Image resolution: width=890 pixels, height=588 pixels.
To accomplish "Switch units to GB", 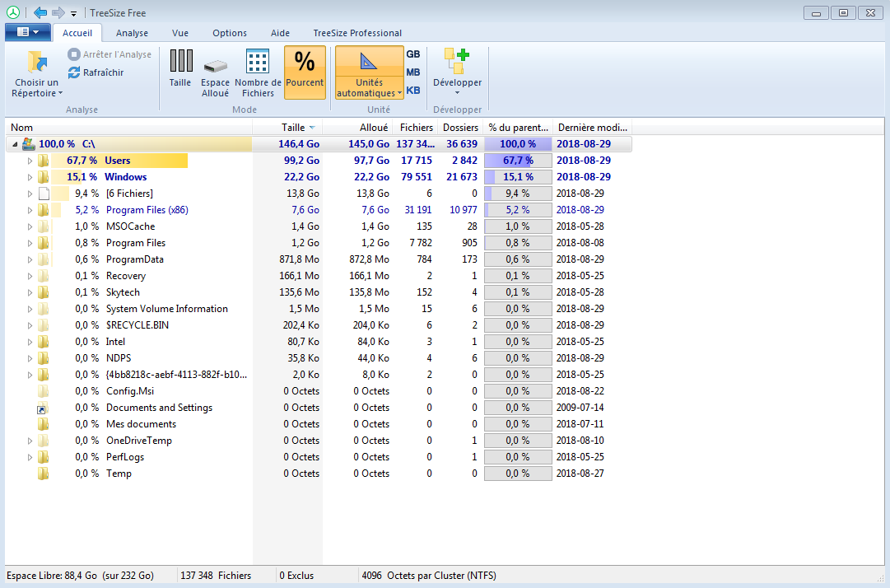I will (x=413, y=54).
